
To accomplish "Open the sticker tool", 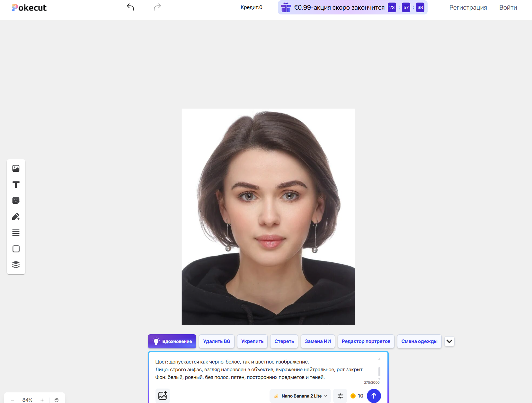I will (x=16, y=201).
